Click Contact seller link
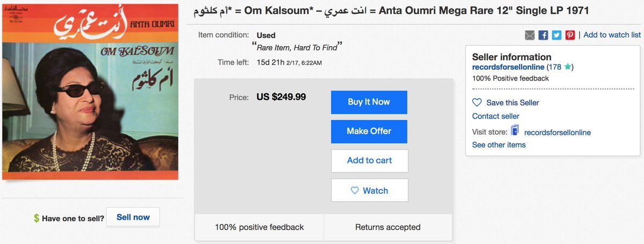The height and width of the screenshot is (244, 644). coord(496,116)
